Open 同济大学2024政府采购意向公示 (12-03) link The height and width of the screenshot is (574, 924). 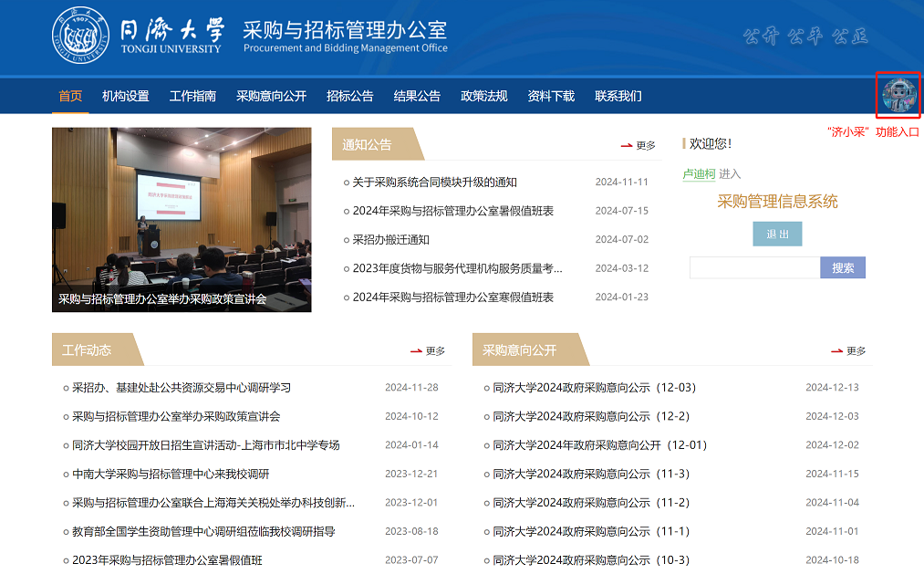pyautogui.click(x=594, y=388)
